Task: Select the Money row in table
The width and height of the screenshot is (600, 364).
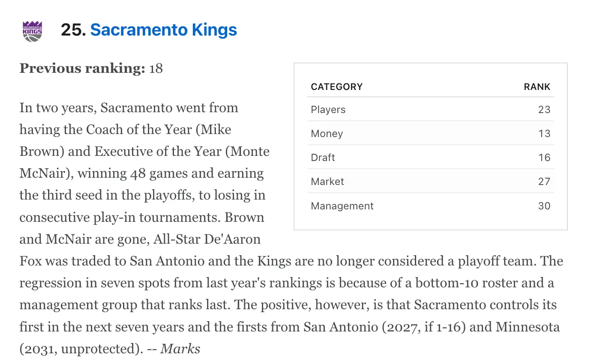Action: click(x=431, y=133)
